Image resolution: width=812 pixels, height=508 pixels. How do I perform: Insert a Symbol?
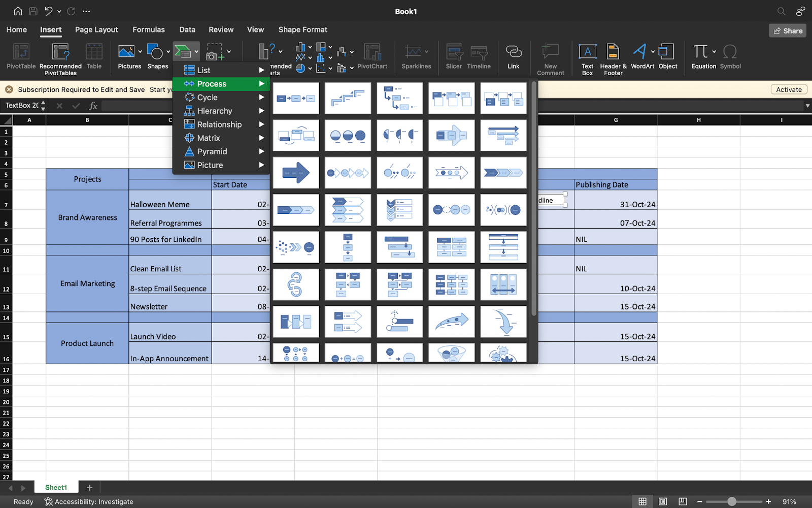pyautogui.click(x=730, y=56)
